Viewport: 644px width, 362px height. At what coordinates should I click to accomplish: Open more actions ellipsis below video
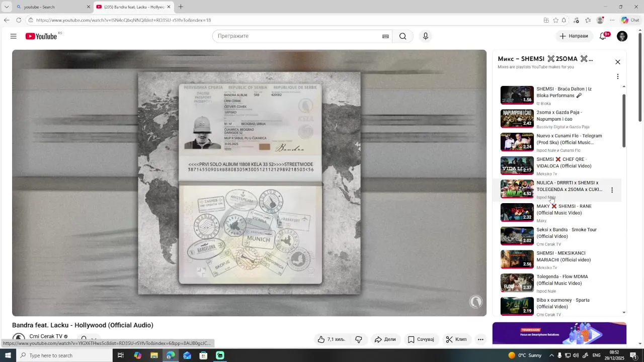[x=480, y=339]
